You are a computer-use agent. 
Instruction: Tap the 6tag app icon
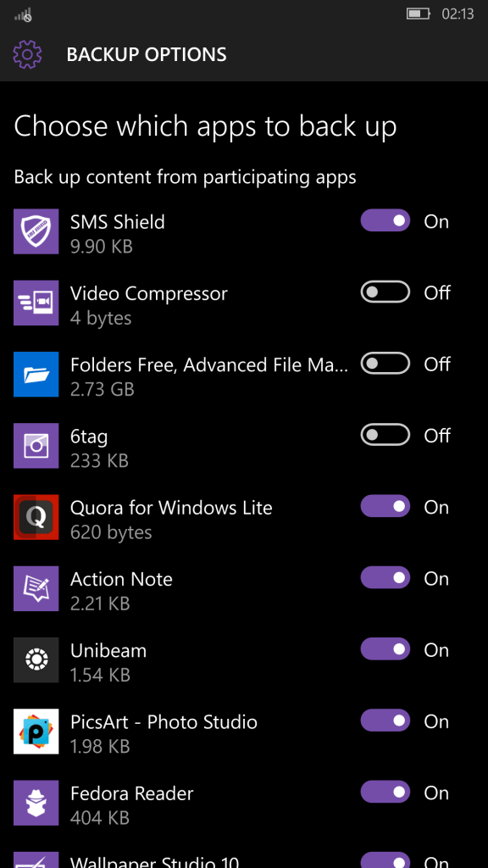tap(36, 446)
